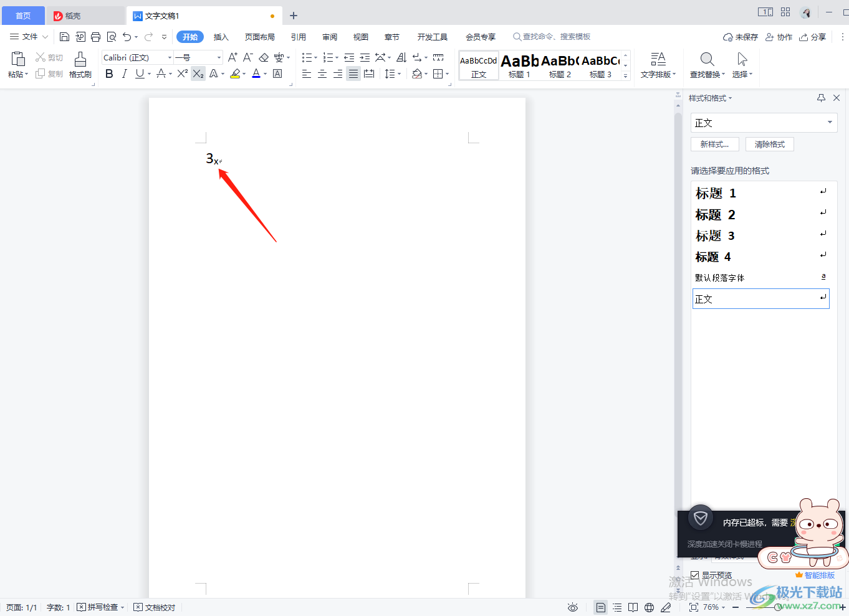Toggle page layout view button

coord(600,607)
